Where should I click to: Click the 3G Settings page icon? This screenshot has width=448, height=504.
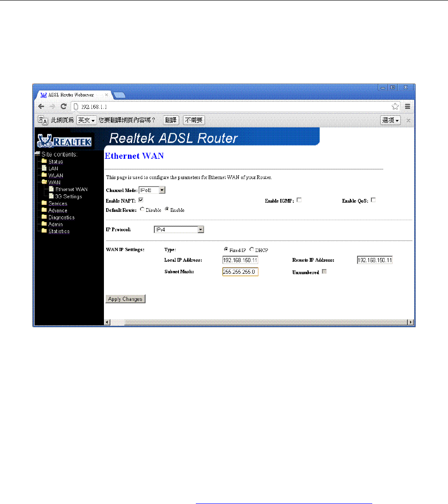[x=51, y=196]
